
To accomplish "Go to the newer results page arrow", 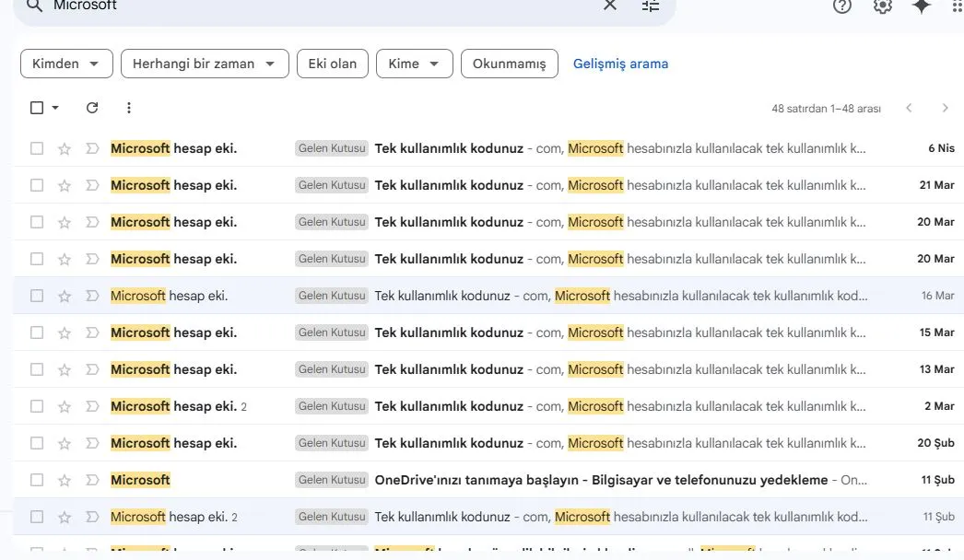I will pos(909,108).
